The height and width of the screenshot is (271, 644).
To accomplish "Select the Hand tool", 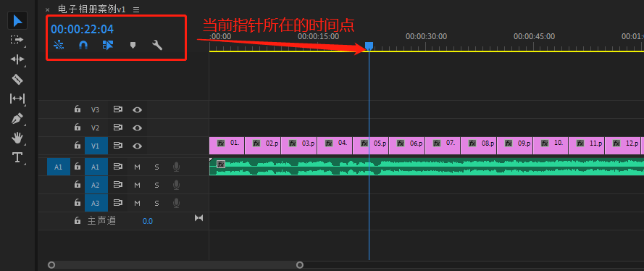I will pos(17,138).
